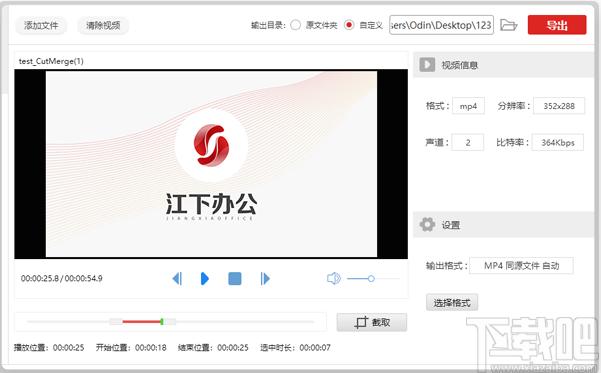Click the 输出格式 MP4 同源文件 field
601x373 pixels.
(x=521, y=265)
